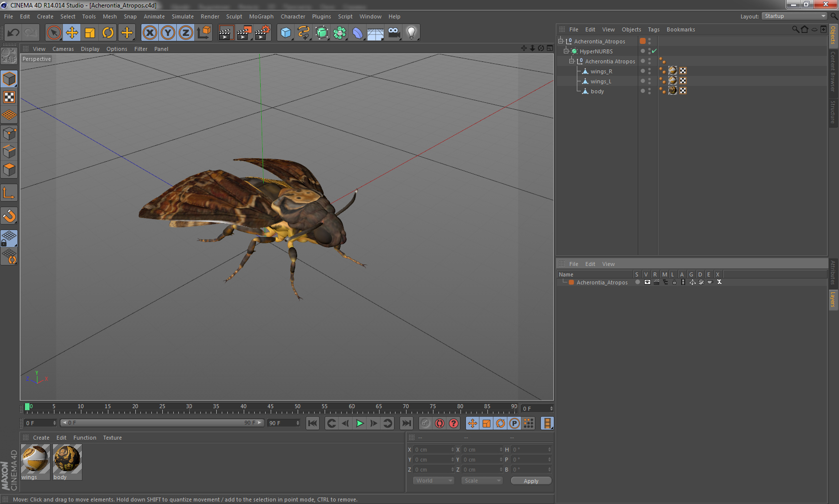
Task: Toggle Y axis lock
Action: pos(168,33)
